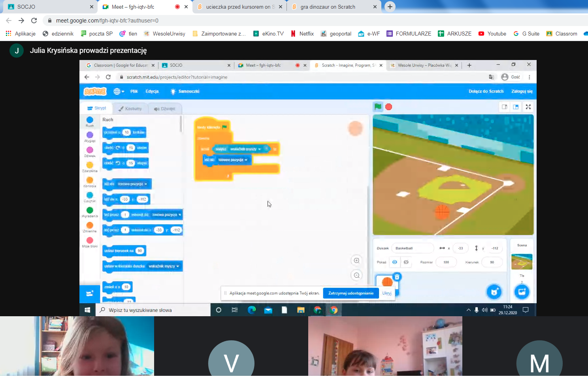The image size is (588, 379).
Task: Click Ukryj on sharing notification
Action: pos(387,293)
